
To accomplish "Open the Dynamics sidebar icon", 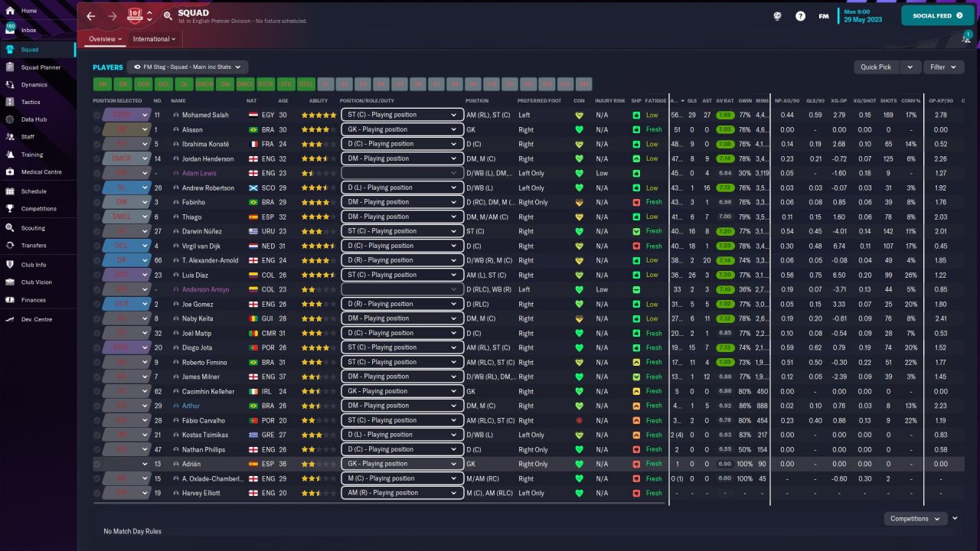I will (10, 85).
